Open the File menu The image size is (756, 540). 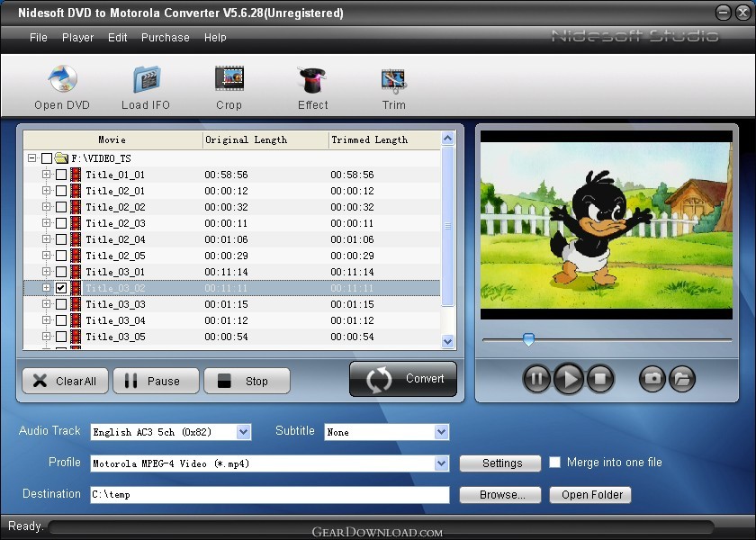[x=39, y=38]
